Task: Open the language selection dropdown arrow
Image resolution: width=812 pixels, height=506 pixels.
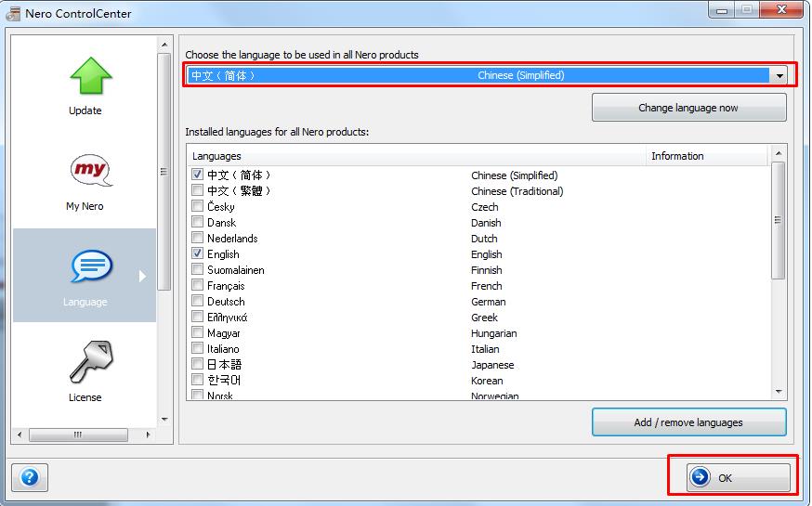Action: 779,75
